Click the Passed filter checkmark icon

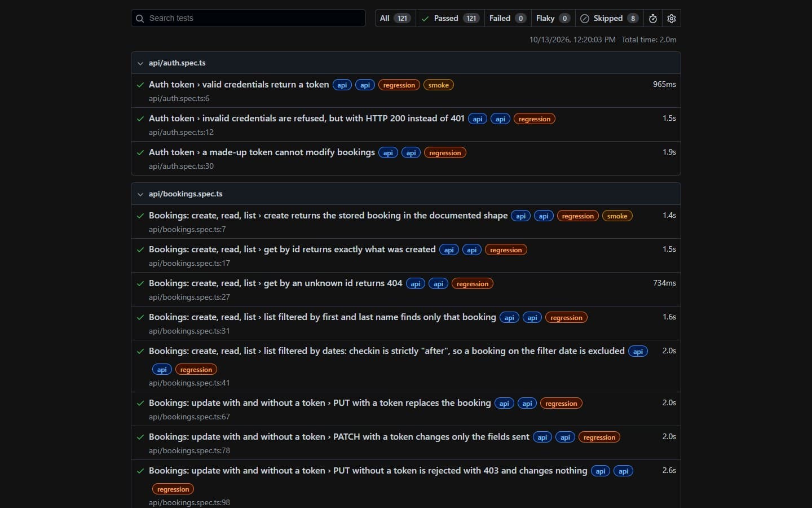pos(425,18)
